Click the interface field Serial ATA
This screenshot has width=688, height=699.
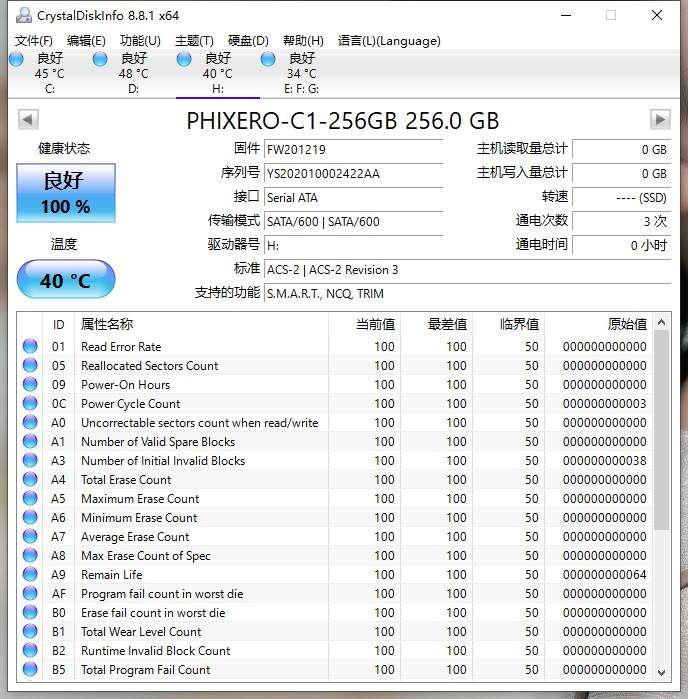coord(354,197)
